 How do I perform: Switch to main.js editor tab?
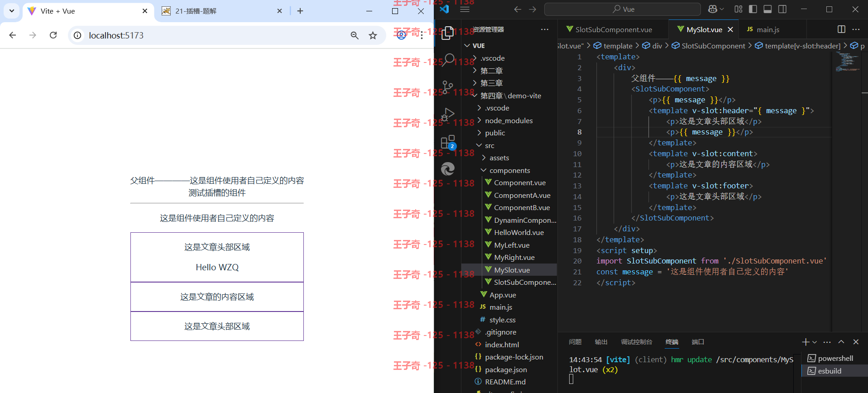[767, 29]
